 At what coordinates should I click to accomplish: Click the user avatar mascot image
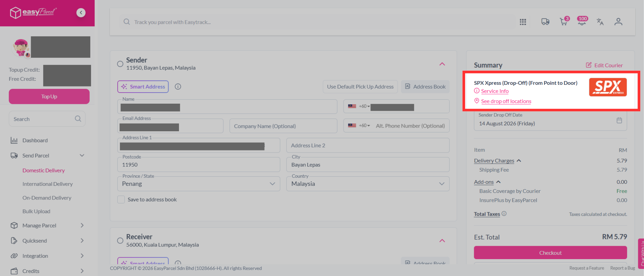click(21, 48)
